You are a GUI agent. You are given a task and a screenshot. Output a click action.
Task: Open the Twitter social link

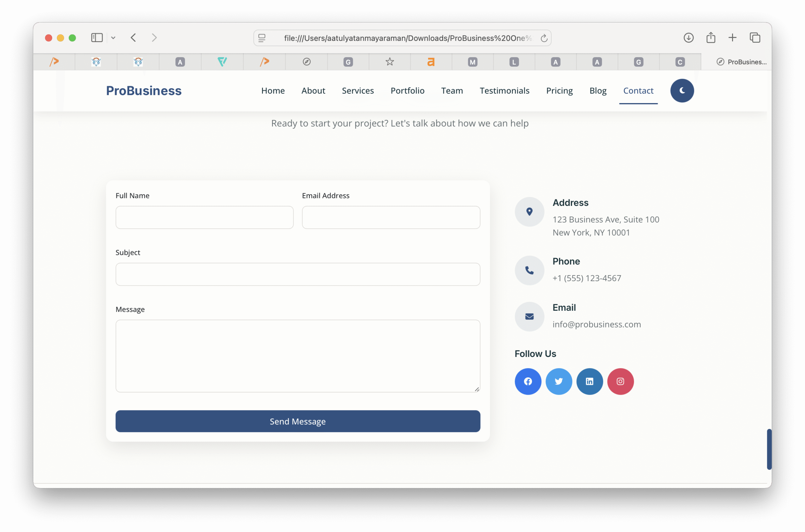pos(558,381)
